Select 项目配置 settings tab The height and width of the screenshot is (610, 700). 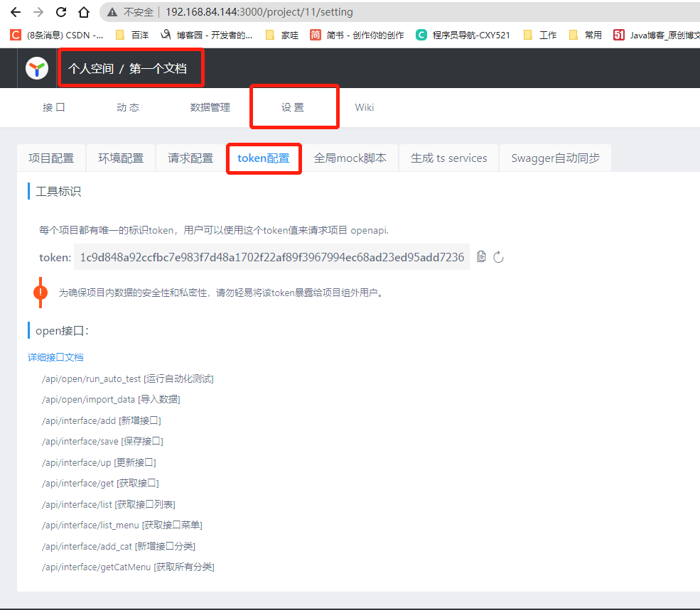click(51, 158)
